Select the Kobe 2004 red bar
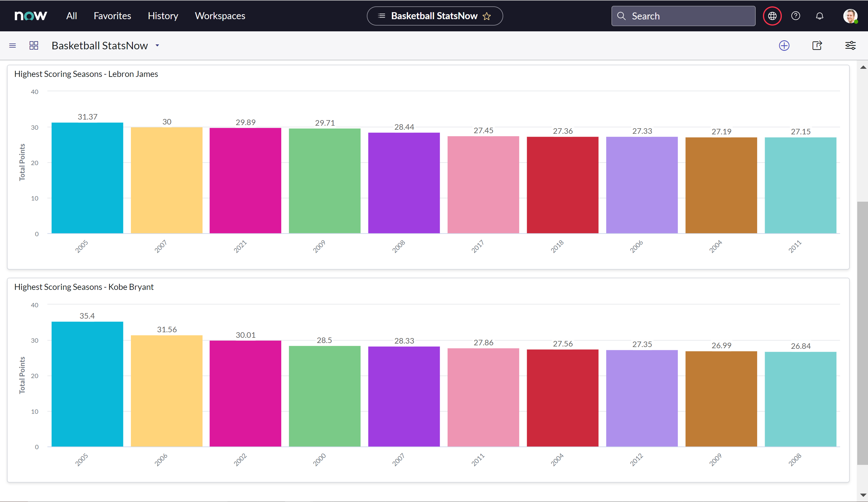The image size is (868, 502). (563, 398)
